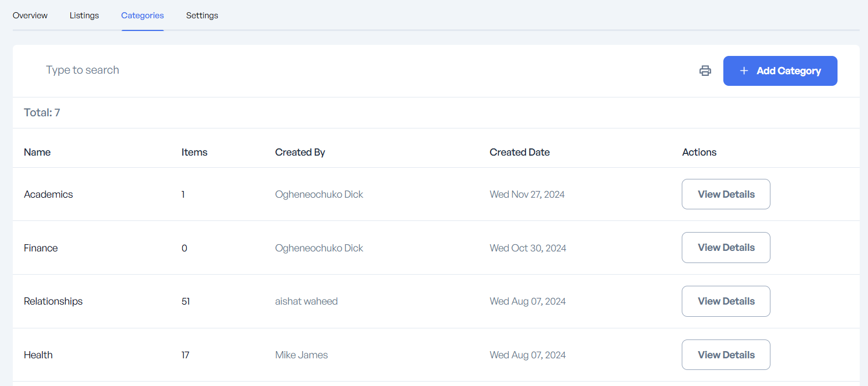The width and height of the screenshot is (868, 386).
Task: Click the Health category name
Action: pyautogui.click(x=38, y=355)
